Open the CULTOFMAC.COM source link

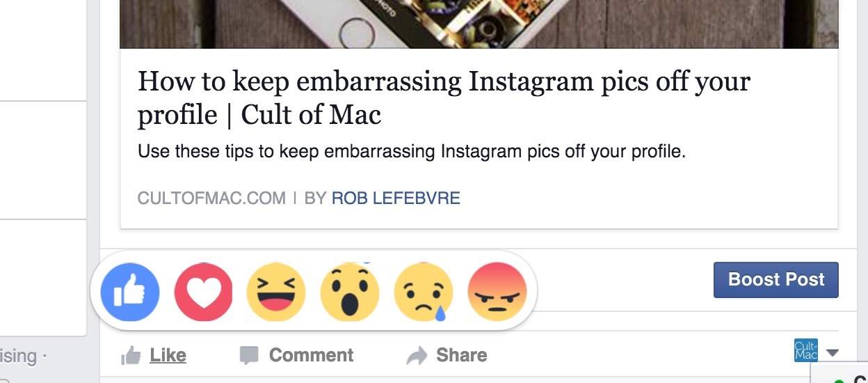211,198
